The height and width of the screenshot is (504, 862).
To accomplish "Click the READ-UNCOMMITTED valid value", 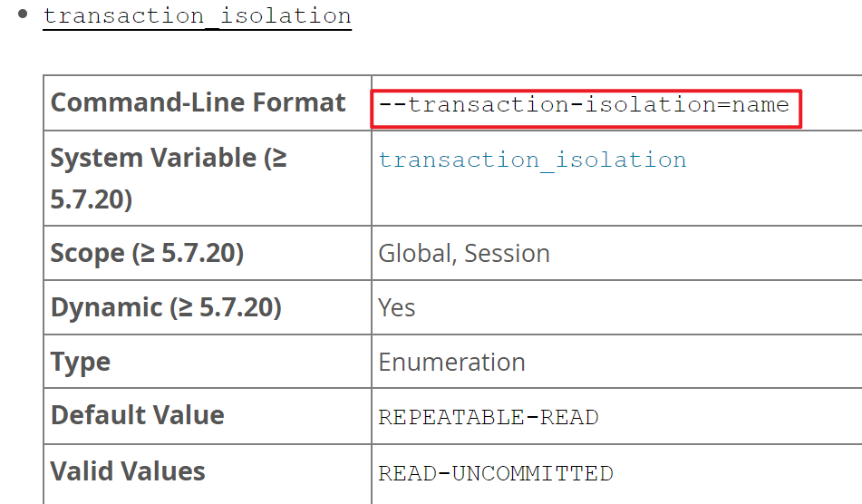I will coord(496,473).
